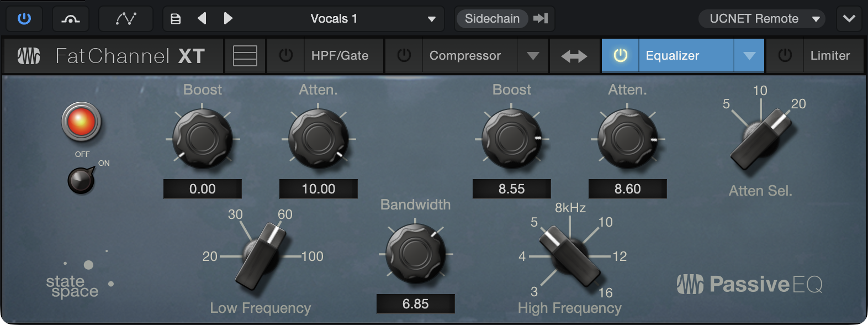Swap Compressor and Equalizer order with the arrows icon

pyautogui.click(x=574, y=56)
